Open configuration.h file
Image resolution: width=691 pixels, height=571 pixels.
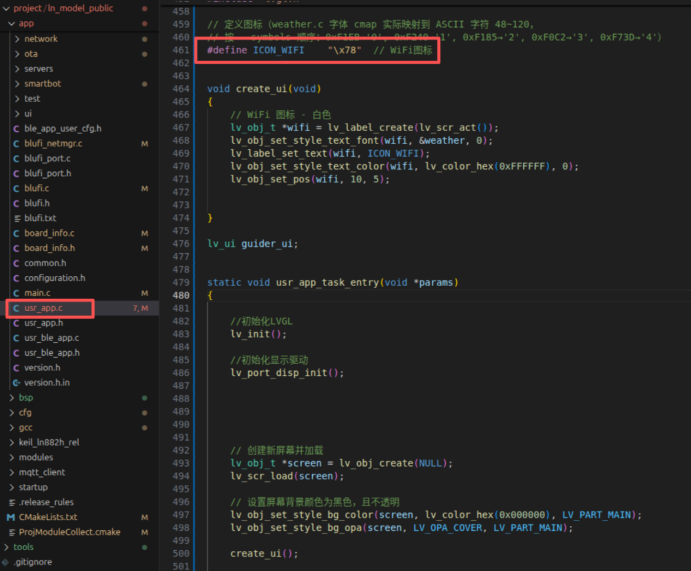55,278
